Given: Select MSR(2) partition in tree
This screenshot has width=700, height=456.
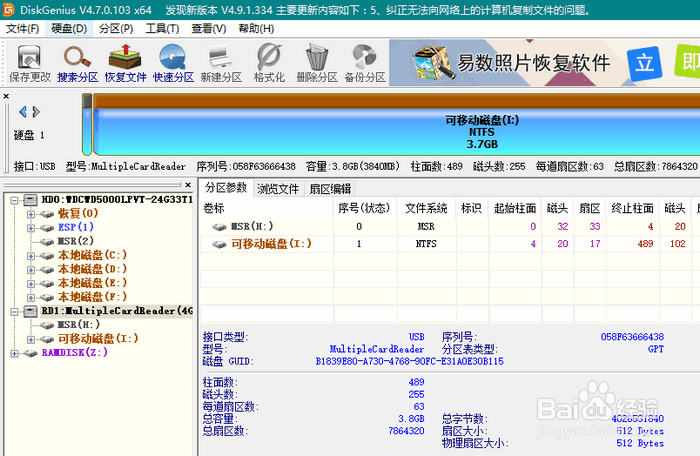Looking at the screenshot, I should (x=75, y=241).
